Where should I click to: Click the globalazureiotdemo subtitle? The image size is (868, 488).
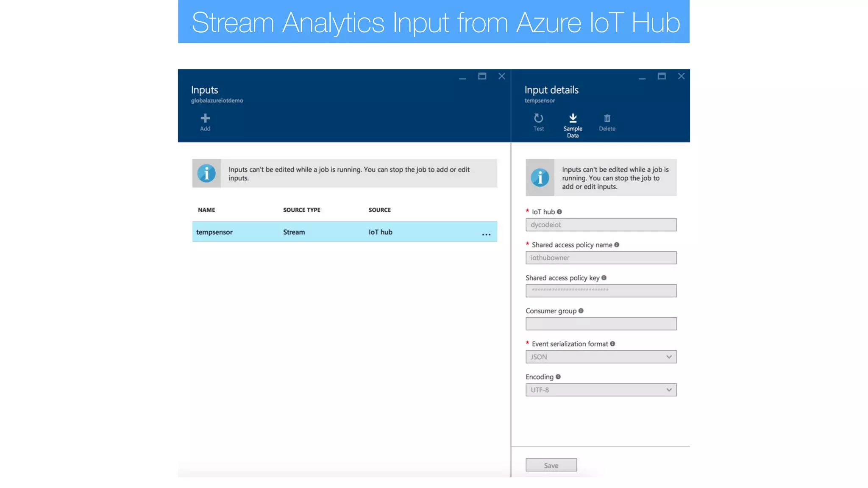coord(217,100)
